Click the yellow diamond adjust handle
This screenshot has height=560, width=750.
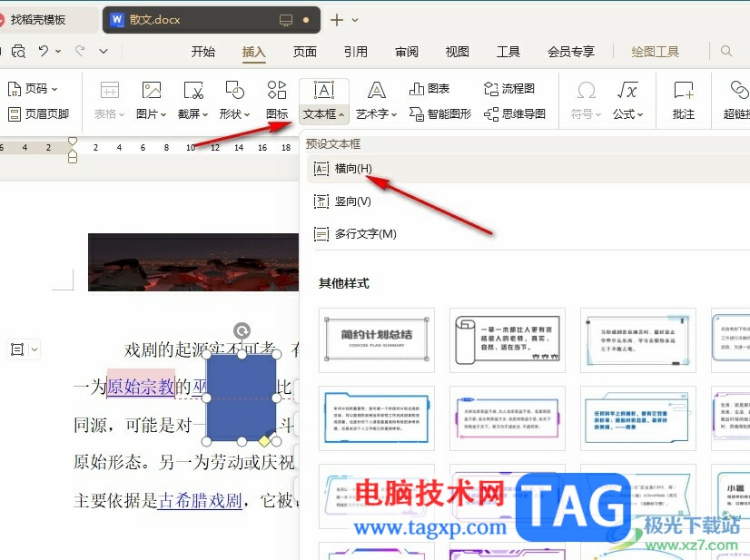click(x=264, y=440)
